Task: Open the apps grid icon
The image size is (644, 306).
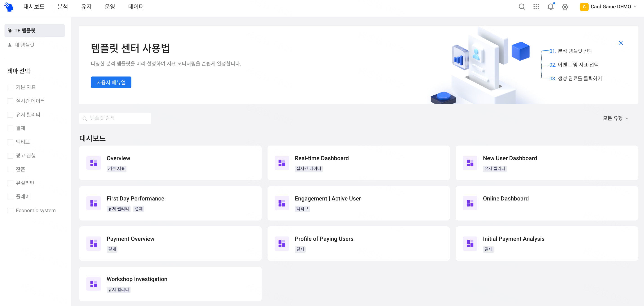Action: 536,7
